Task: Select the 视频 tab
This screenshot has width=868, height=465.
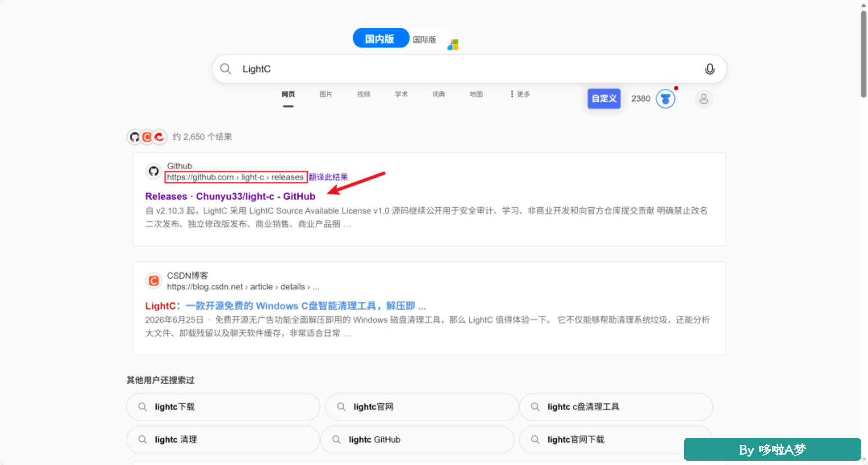Action: (x=364, y=94)
